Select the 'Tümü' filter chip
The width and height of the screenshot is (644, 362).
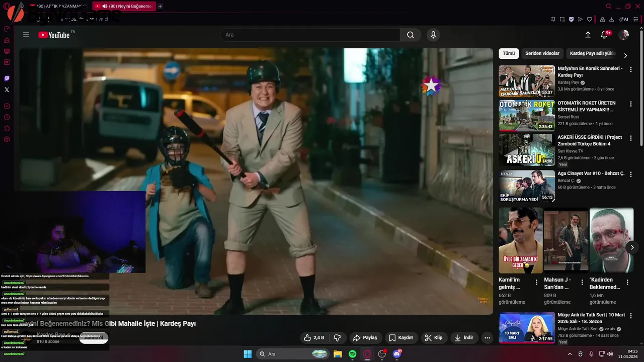click(509, 53)
